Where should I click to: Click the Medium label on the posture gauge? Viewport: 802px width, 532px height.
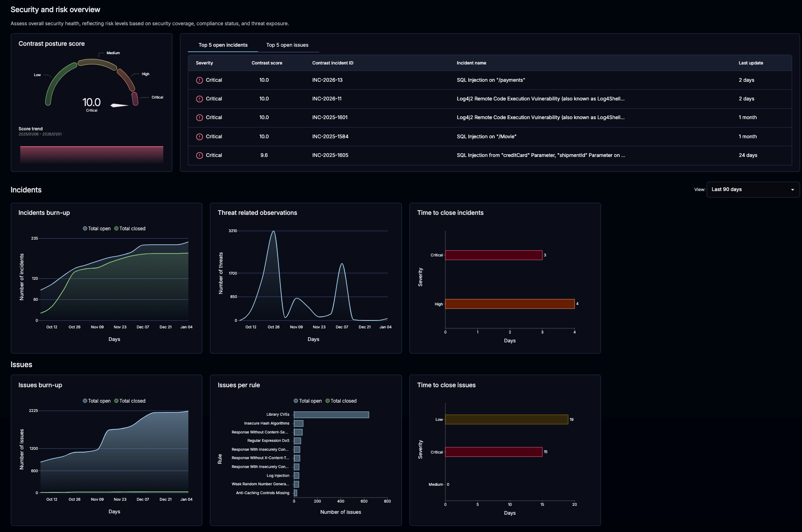[112, 52]
